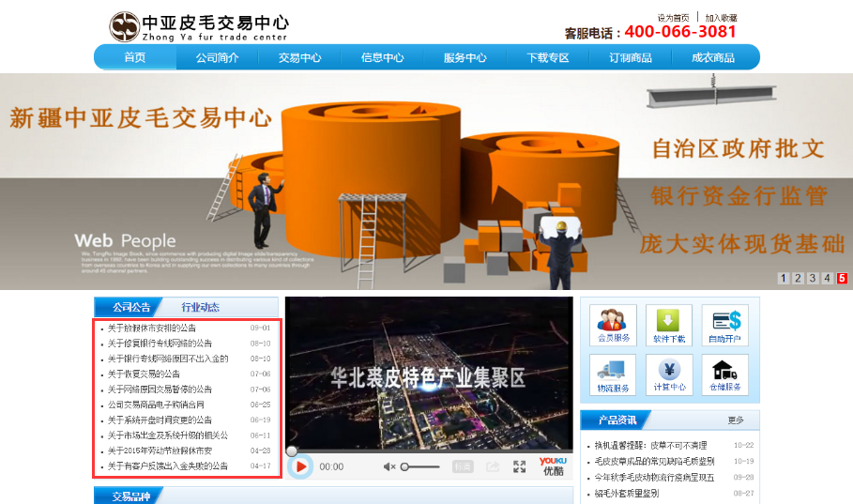
Task: Switch banner to slide 3
Action: [813, 278]
